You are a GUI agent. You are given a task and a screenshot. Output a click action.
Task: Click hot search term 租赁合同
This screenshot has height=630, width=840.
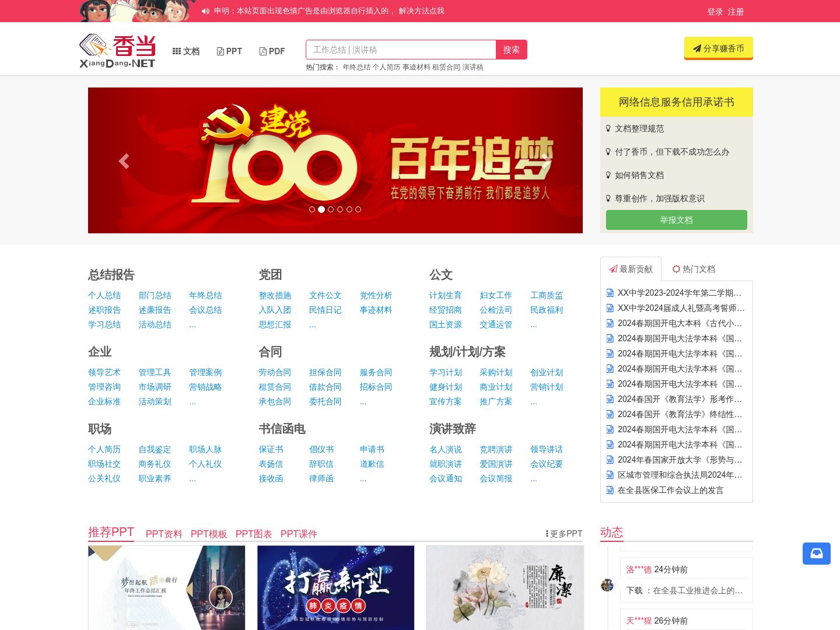pos(446,67)
